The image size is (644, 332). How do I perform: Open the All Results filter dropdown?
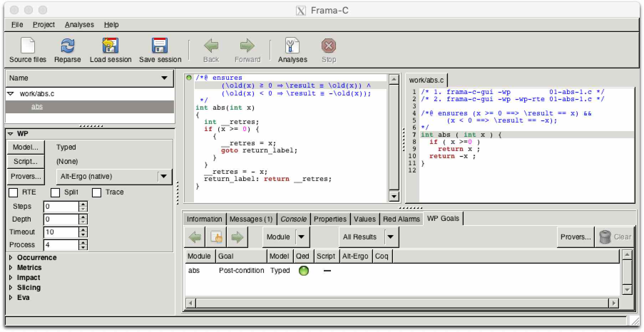(x=390, y=237)
